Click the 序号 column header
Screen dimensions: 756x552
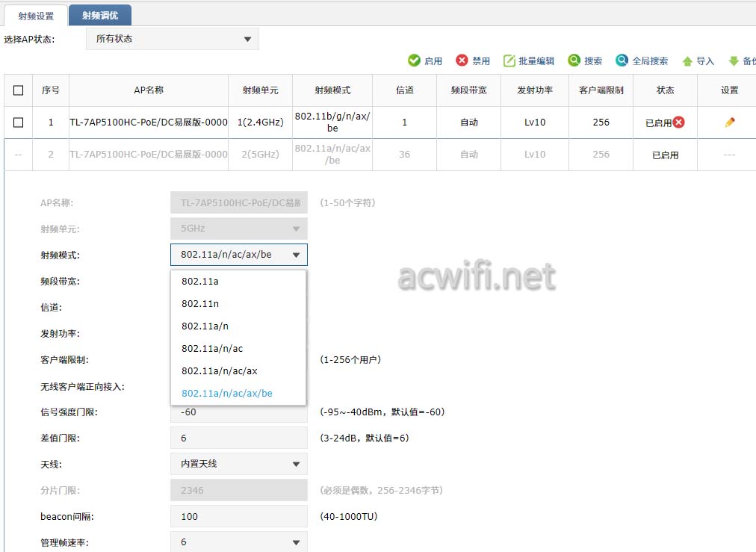(51, 90)
